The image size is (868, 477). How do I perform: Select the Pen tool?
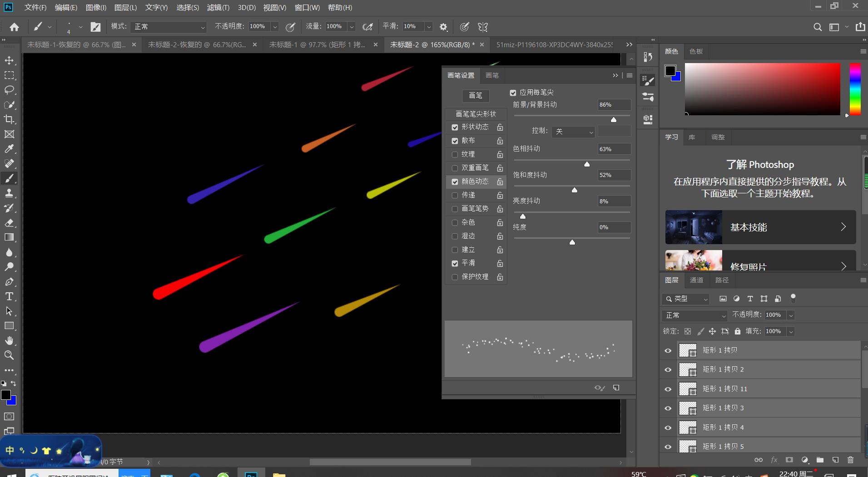[9, 282]
